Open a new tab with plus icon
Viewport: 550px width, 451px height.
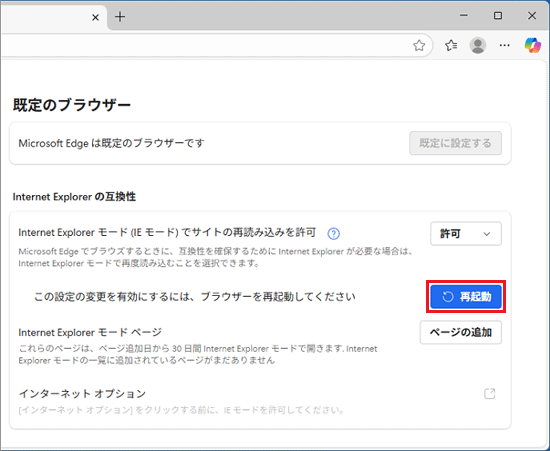point(120,17)
